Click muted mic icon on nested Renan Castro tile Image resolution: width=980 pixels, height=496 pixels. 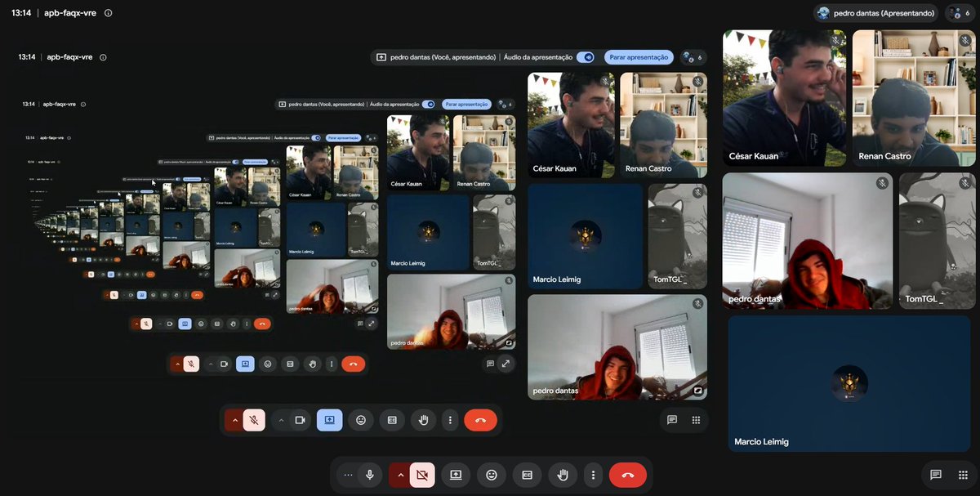(x=697, y=82)
